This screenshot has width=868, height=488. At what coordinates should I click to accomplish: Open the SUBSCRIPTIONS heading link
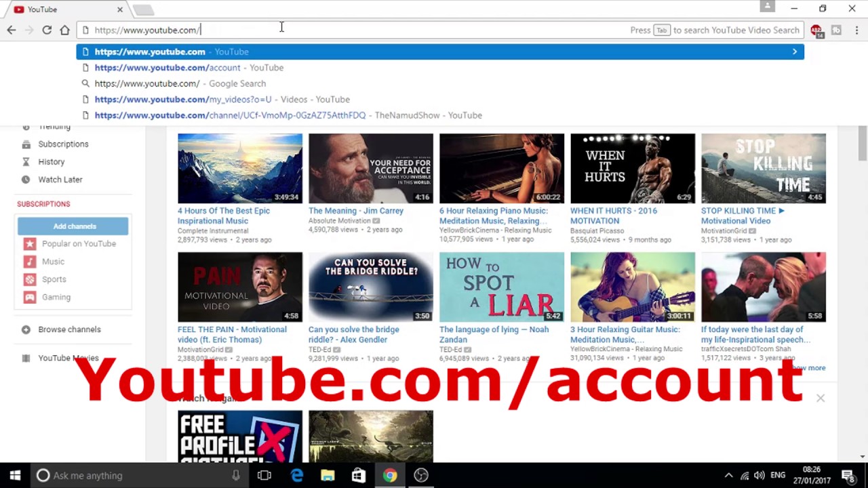[43, 204]
